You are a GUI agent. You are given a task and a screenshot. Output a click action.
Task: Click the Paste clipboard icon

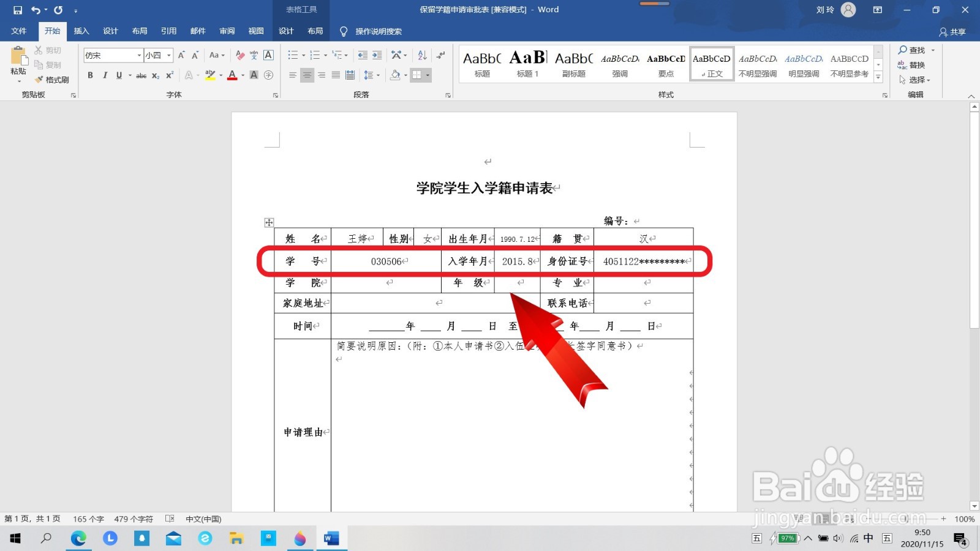coord(18,56)
